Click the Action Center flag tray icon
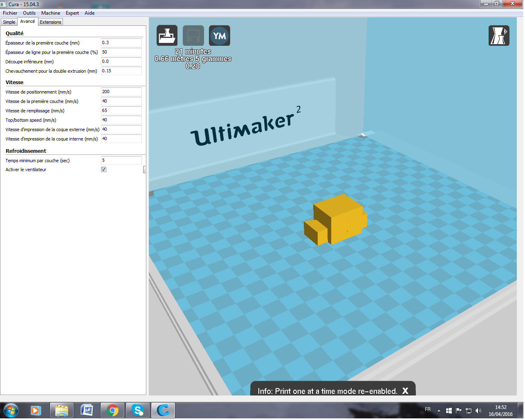The width and height of the screenshot is (525, 420). coord(459,411)
